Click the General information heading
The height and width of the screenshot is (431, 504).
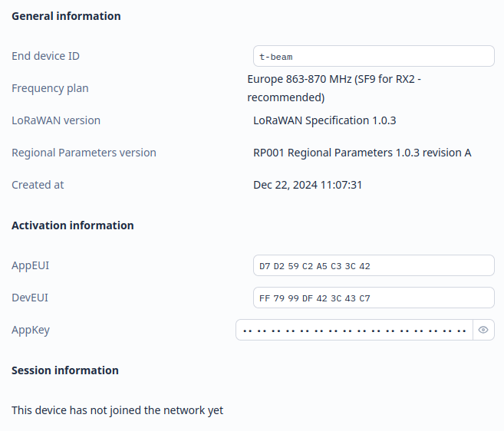[x=66, y=16]
